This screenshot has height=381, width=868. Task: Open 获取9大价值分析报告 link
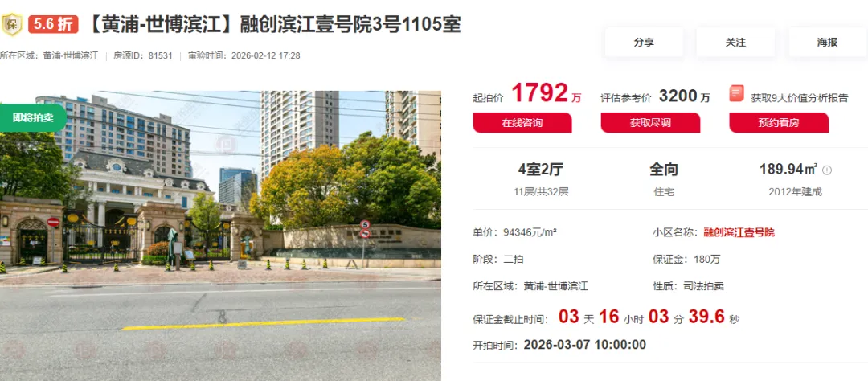pos(800,98)
